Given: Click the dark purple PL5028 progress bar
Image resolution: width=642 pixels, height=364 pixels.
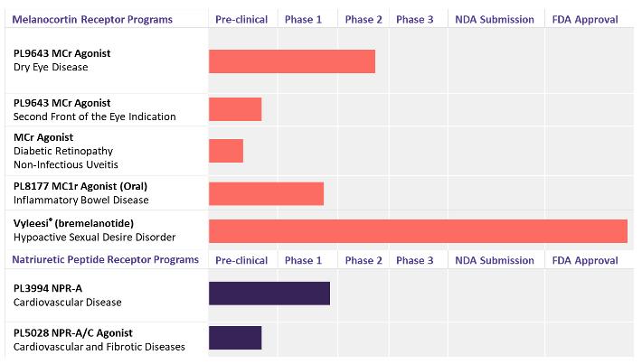Looking at the screenshot, I should [235, 338].
